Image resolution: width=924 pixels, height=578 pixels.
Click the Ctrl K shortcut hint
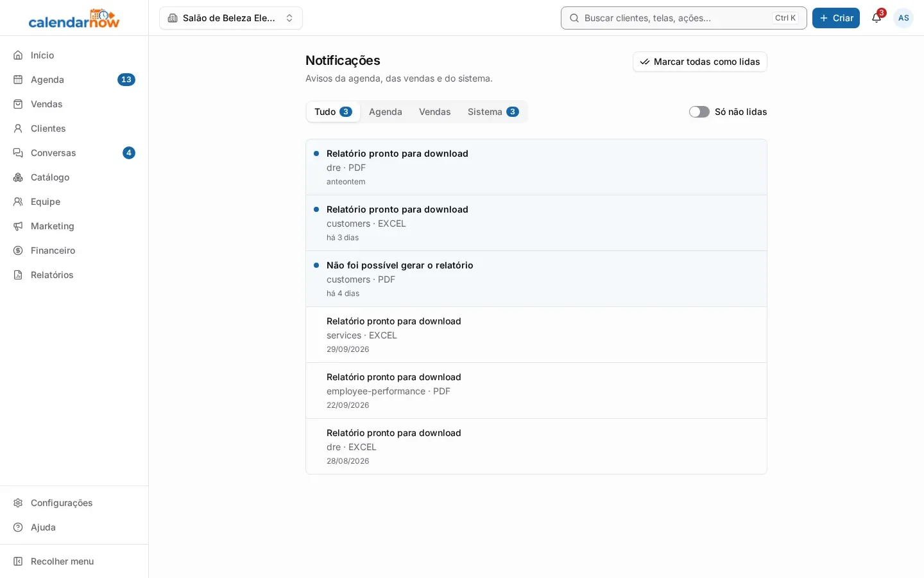[x=785, y=18]
